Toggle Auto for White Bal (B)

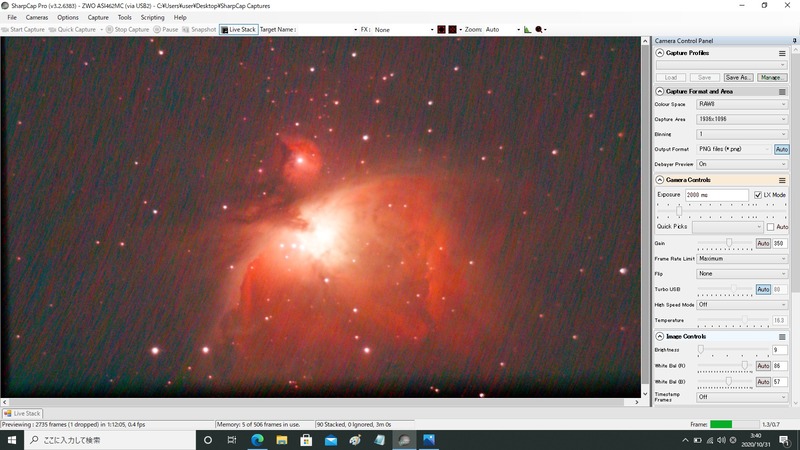(x=763, y=382)
